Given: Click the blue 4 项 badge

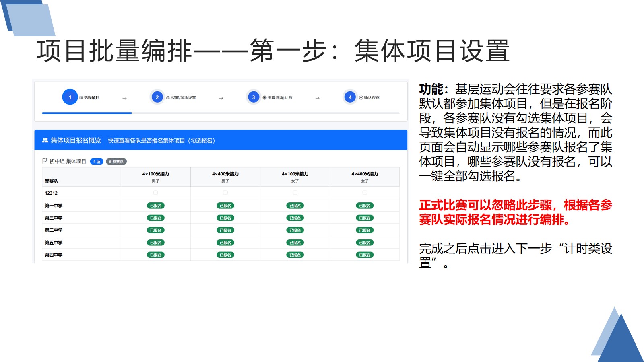Looking at the screenshot, I should [97, 161].
